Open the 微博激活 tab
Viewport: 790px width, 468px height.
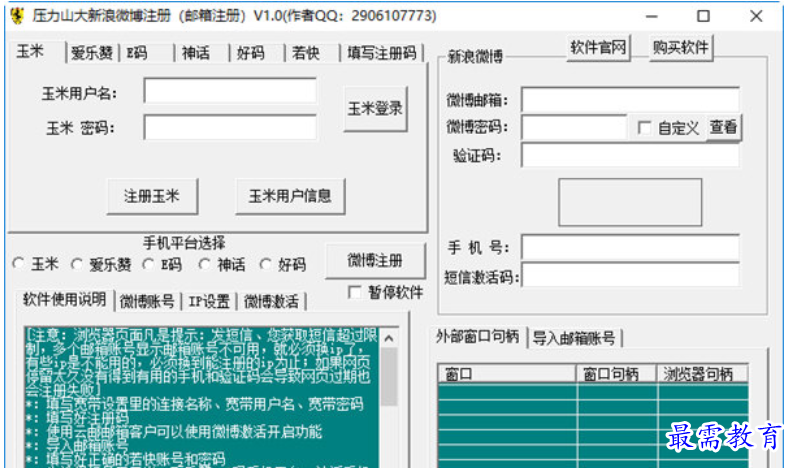(272, 302)
